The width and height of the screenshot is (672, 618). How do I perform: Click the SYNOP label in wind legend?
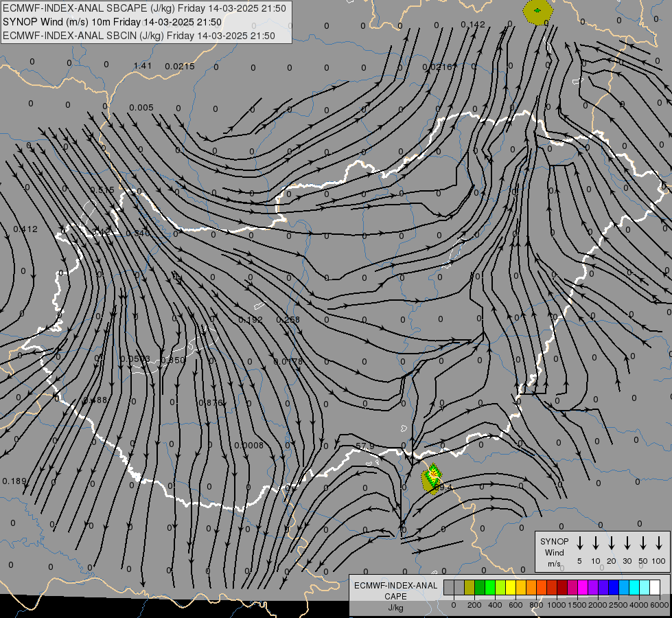click(x=554, y=541)
